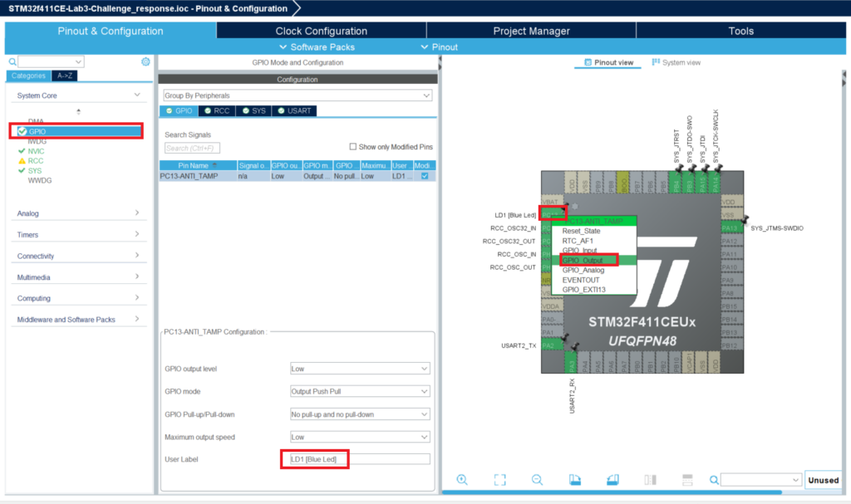This screenshot has width=851, height=504.
Task: Click the zoom out magnifier icon
Action: tap(537, 480)
